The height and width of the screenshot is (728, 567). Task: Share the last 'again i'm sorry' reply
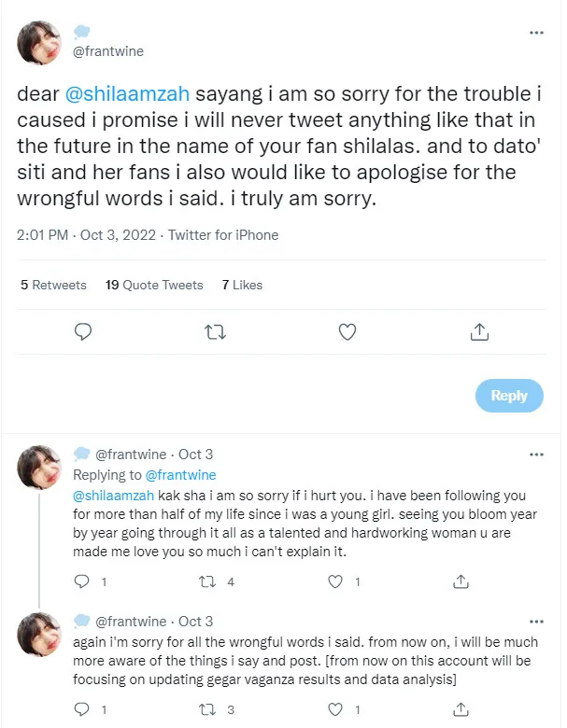[461, 708]
